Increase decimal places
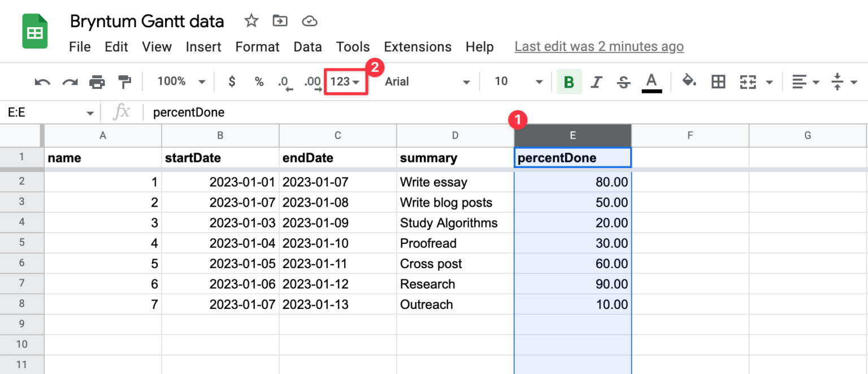868x374 pixels. click(311, 81)
